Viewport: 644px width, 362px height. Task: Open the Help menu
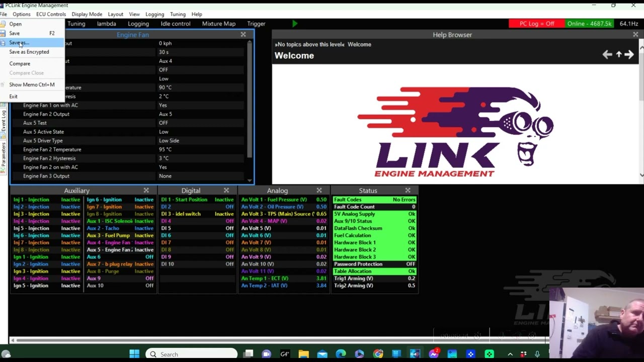tap(197, 14)
